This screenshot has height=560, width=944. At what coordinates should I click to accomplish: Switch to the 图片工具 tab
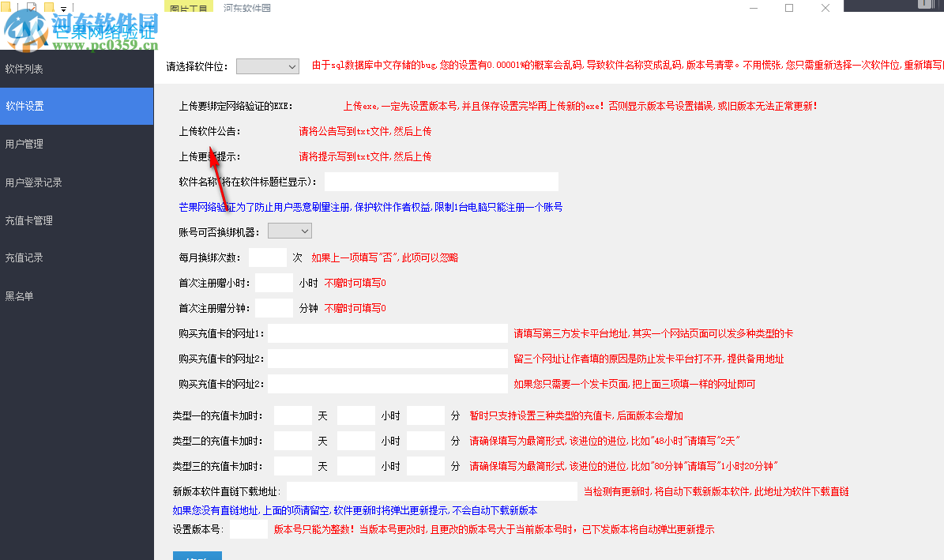click(x=189, y=6)
